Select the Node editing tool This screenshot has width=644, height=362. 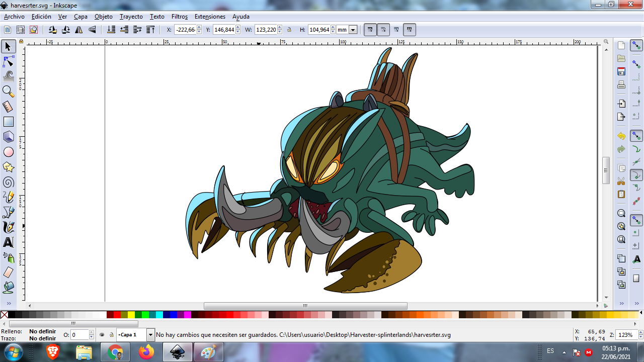pyautogui.click(x=8, y=61)
